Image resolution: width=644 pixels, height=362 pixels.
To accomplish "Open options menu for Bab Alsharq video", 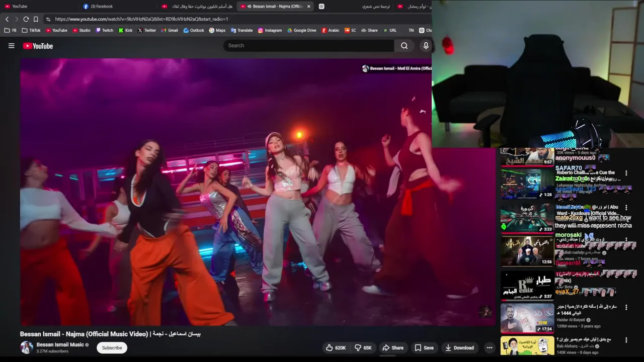I will pos(626,340).
